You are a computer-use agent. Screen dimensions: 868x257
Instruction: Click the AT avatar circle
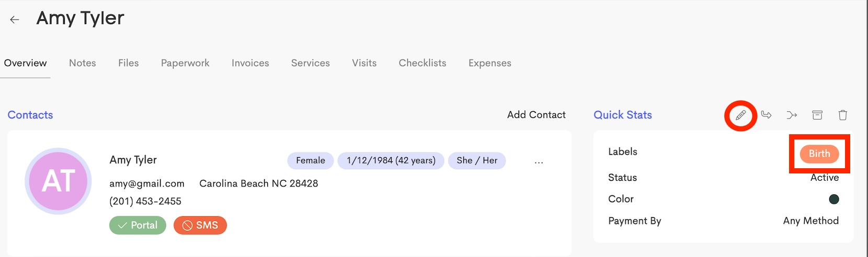(58, 181)
